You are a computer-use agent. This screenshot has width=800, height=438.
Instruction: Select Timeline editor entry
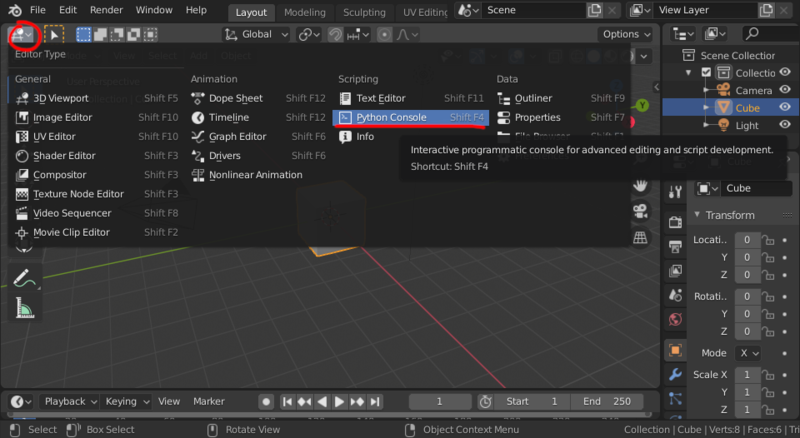coord(258,117)
